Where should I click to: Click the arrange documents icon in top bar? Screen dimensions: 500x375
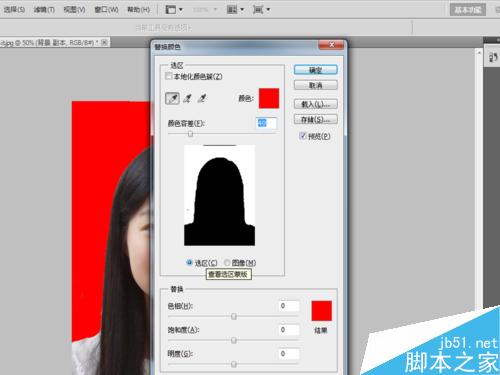click(232, 9)
